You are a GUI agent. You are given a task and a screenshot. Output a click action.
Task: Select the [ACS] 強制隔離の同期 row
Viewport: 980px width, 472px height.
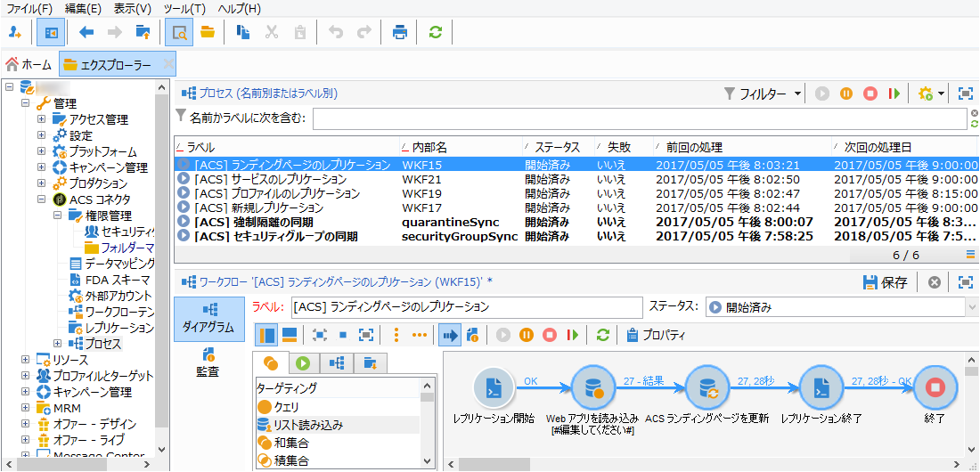coord(576,222)
